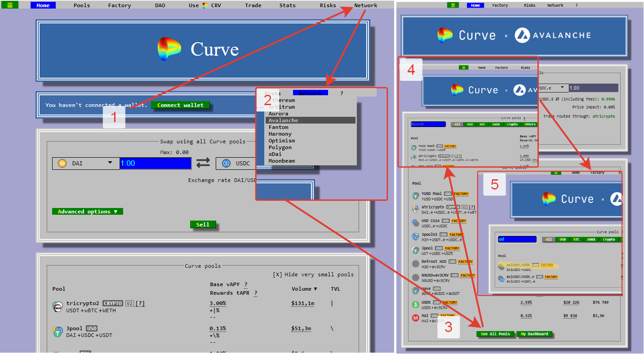Click the 3pool token icon in the Volume table
This screenshot has height=354, width=644.
57,332
